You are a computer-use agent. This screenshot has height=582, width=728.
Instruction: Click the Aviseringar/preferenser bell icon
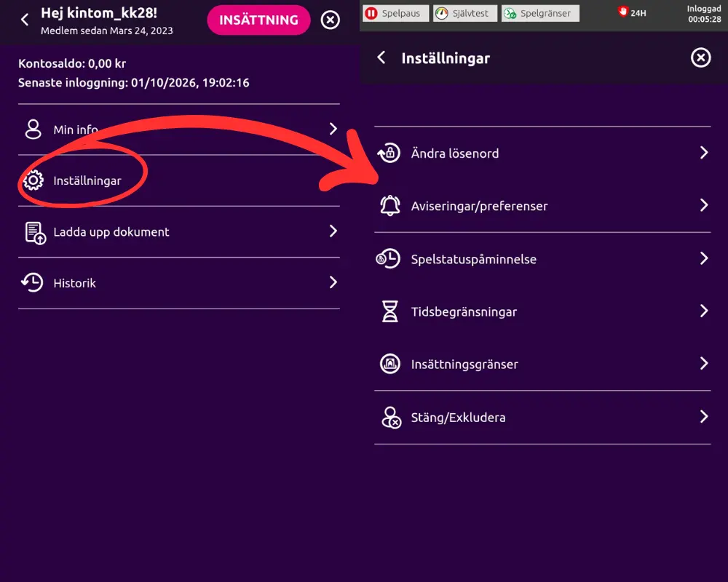point(390,206)
